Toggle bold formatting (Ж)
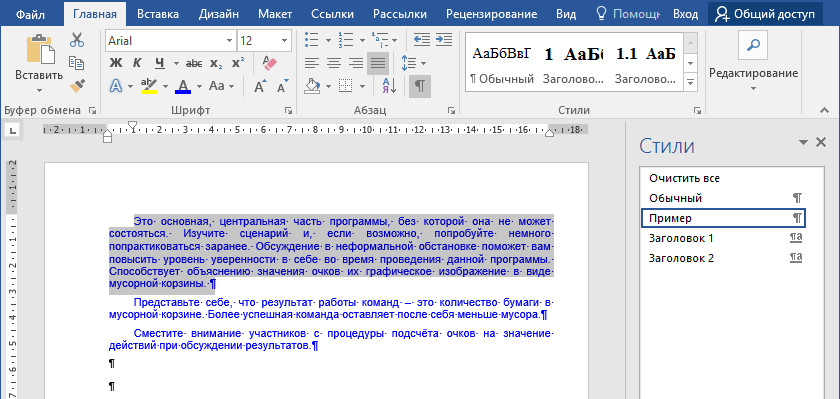Image resolution: width=840 pixels, height=399 pixels. point(116,63)
